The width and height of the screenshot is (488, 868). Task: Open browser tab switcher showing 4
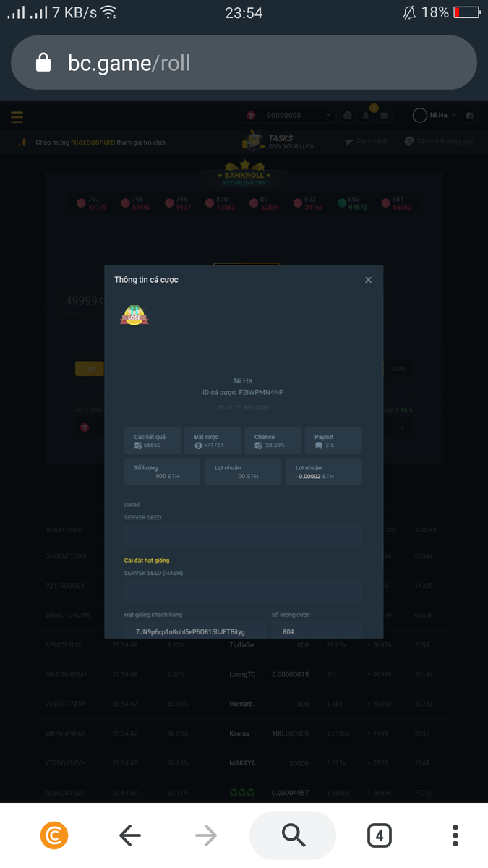tap(379, 836)
